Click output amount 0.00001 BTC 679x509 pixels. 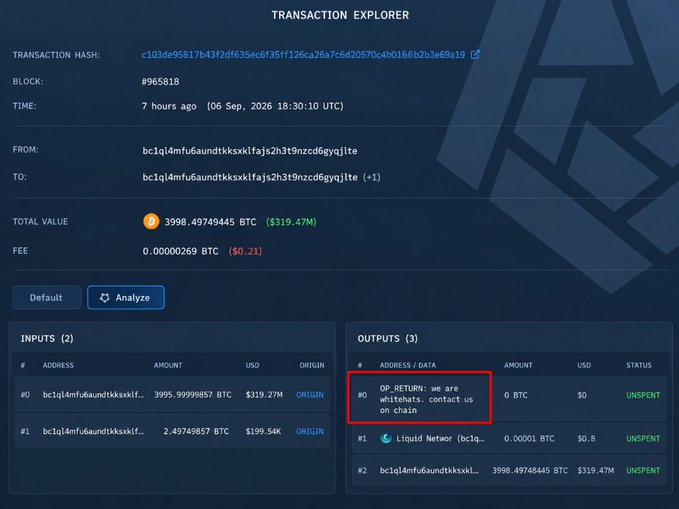(x=529, y=438)
